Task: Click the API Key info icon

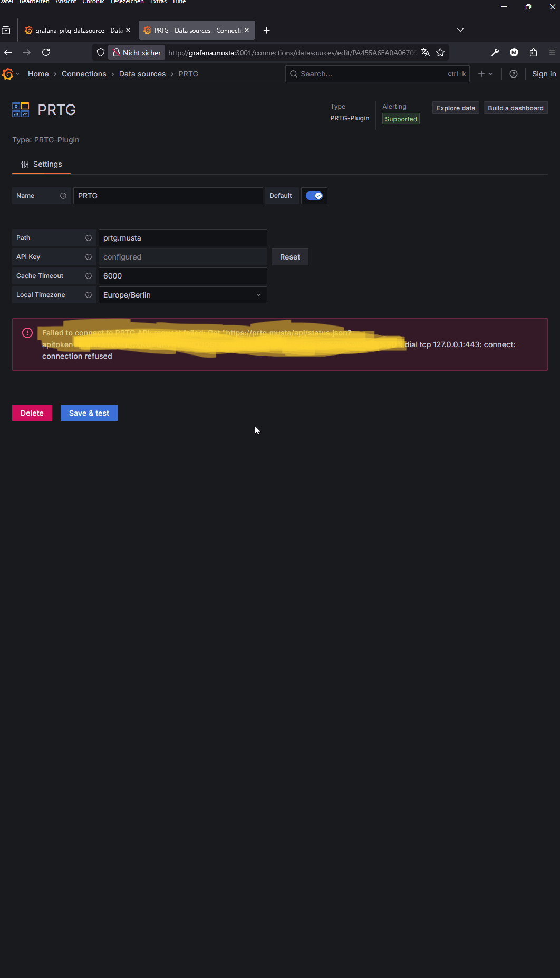Action: 89,257
